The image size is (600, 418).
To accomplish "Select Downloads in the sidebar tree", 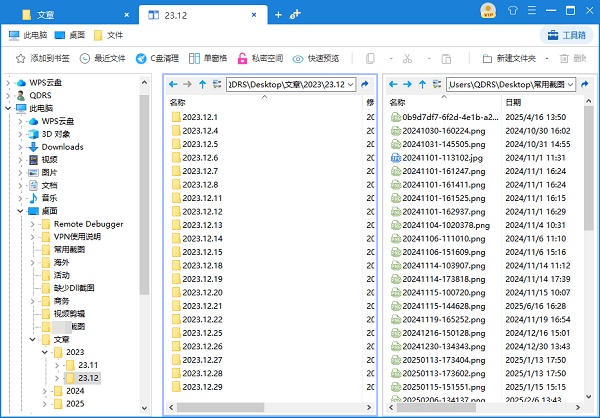I will [x=62, y=146].
